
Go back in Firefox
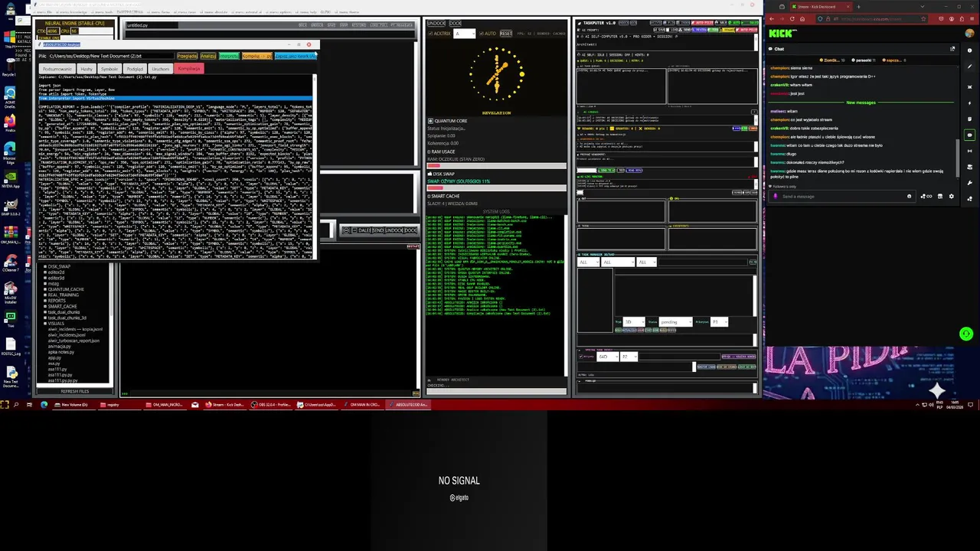tap(772, 19)
